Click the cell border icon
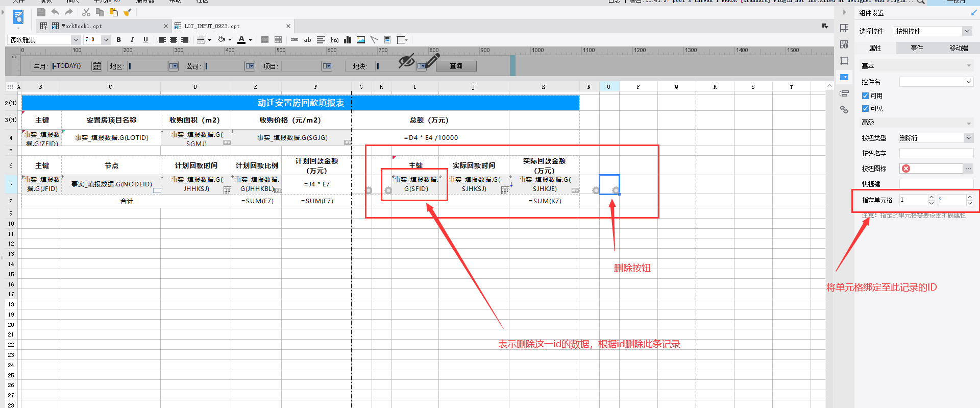 (x=201, y=40)
